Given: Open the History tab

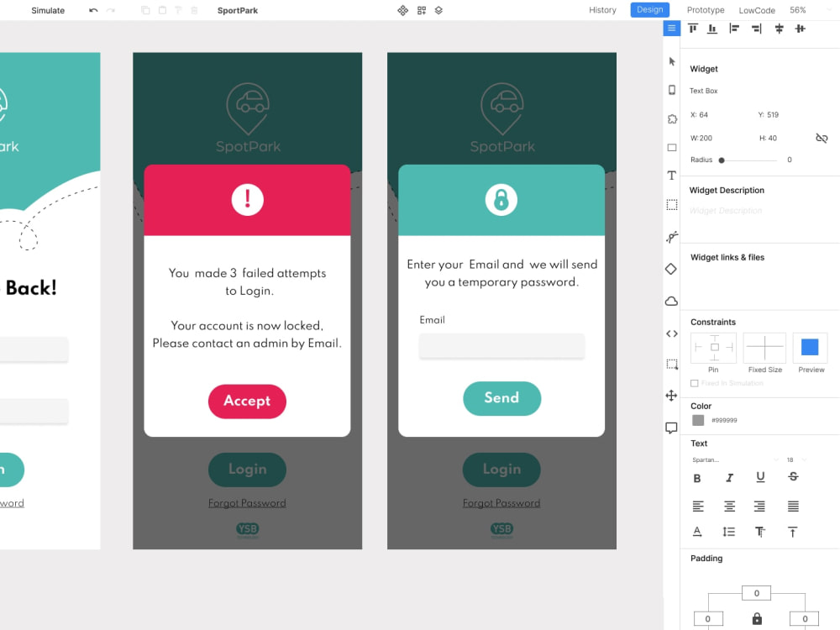Looking at the screenshot, I should point(602,10).
